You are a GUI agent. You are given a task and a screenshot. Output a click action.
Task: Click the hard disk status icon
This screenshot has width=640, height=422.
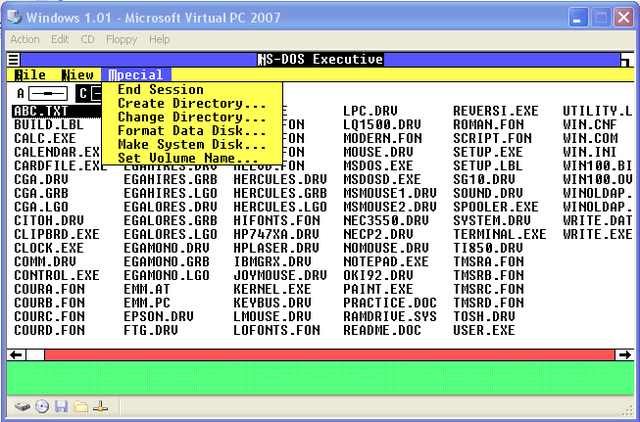23,406
